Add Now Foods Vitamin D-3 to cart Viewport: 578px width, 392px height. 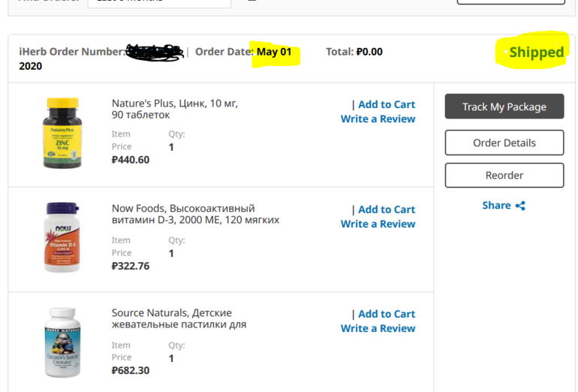[386, 210]
